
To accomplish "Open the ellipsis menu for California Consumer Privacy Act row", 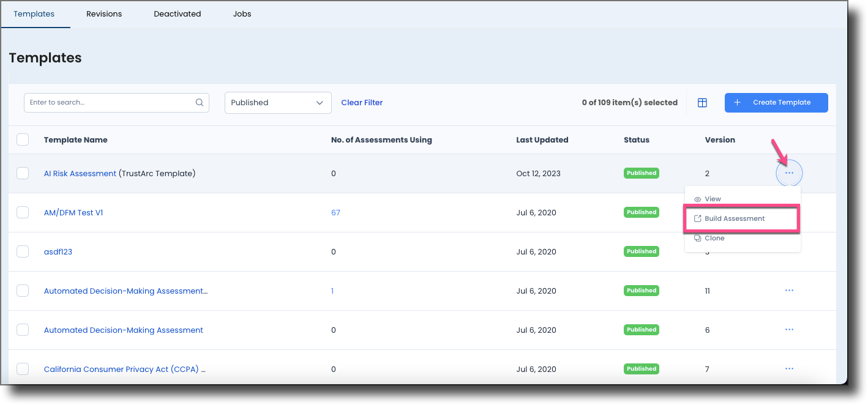I will click(789, 369).
